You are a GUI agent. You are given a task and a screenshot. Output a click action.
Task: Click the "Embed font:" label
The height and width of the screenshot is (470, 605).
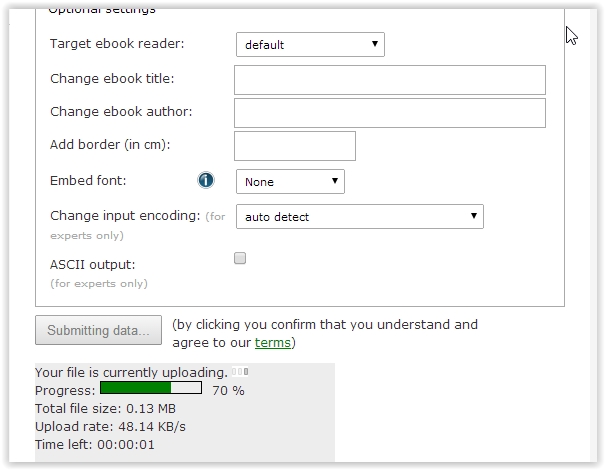pos(88,181)
